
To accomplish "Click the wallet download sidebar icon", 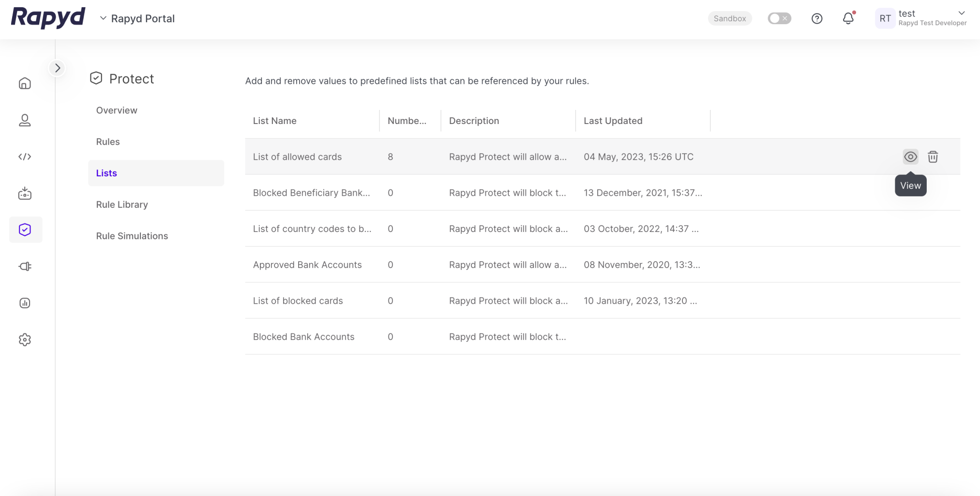I will (25, 194).
